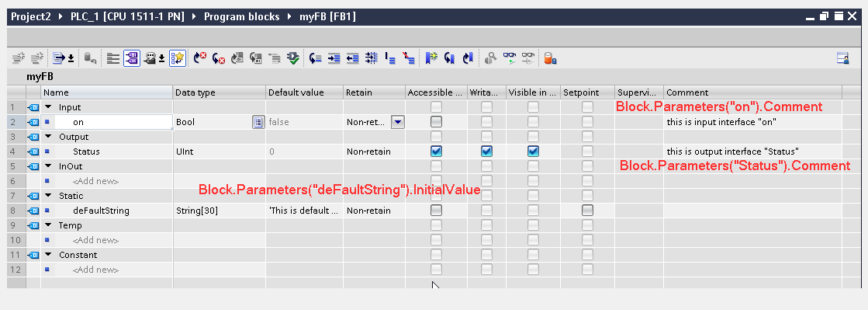
Task: Collapse the Output section triangle
Action: [x=47, y=137]
